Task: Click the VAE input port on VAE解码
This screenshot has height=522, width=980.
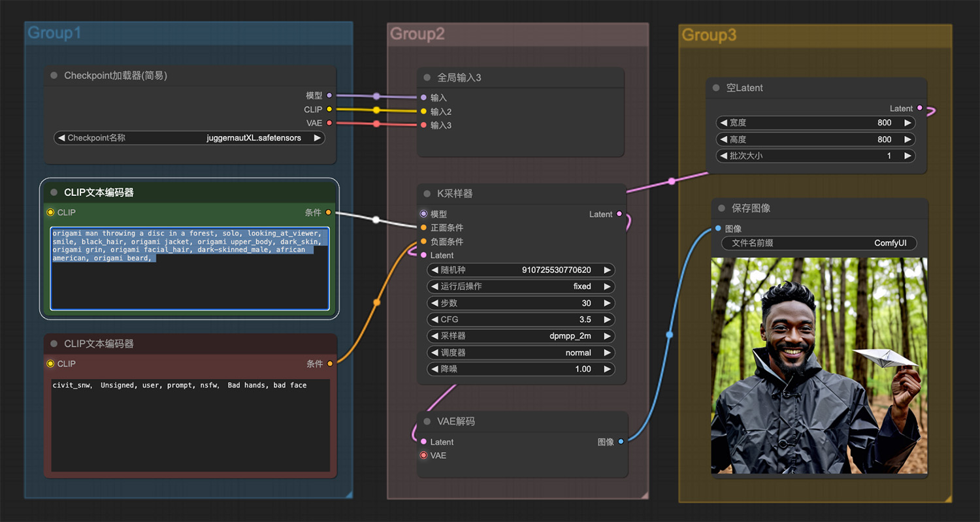Action: (423, 455)
